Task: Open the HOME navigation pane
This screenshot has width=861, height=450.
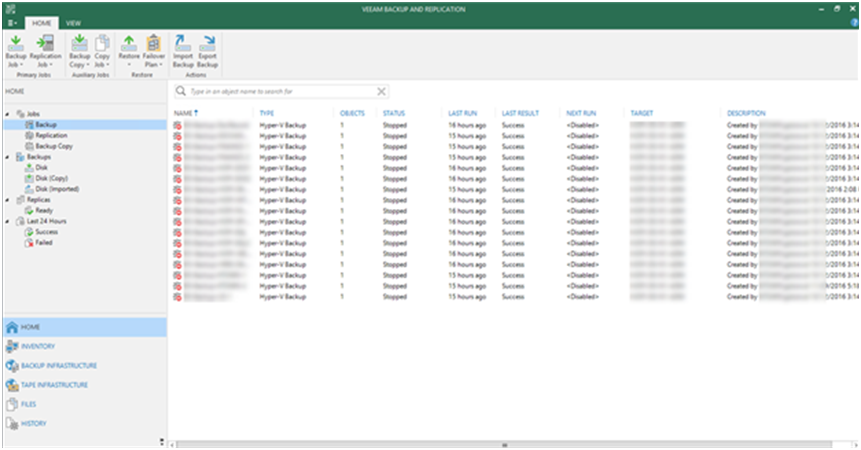Action: point(85,327)
